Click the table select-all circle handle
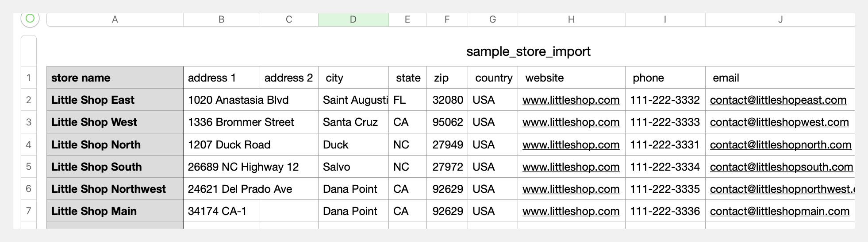 (30, 19)
